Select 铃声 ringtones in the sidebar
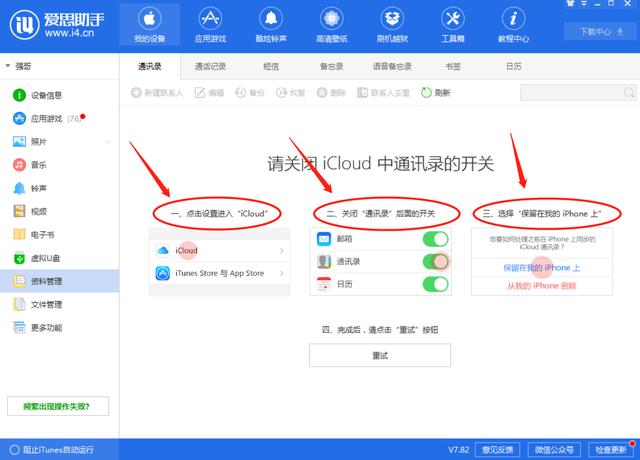Screen dimensions: 640x460 point(60,188)
